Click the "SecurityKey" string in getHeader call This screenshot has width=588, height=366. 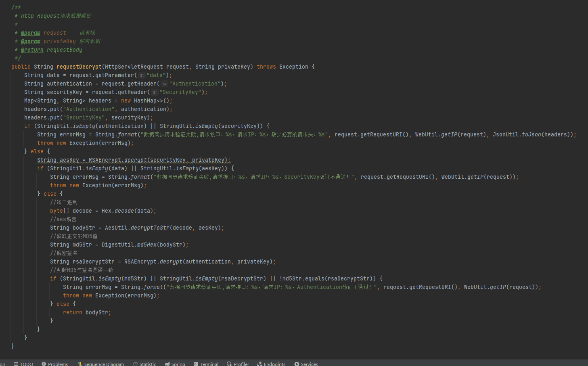[180, 92]
